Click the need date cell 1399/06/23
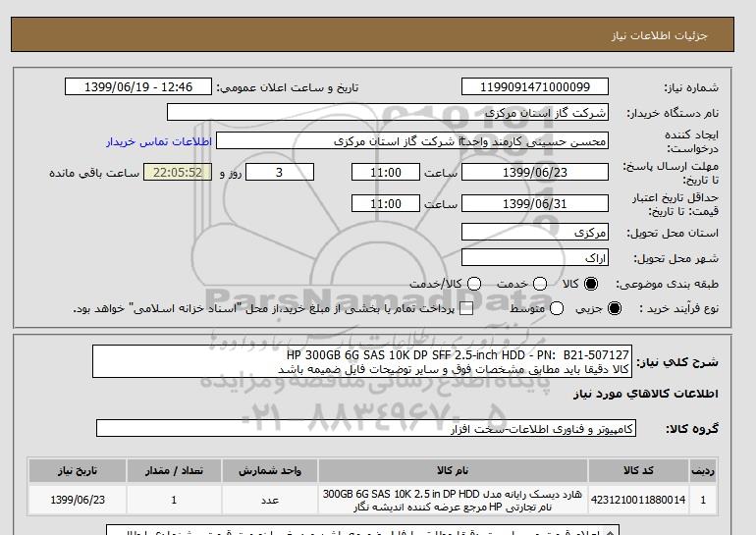Image resolution: width=756 pixels, height=535 pixels. [78, 501]
